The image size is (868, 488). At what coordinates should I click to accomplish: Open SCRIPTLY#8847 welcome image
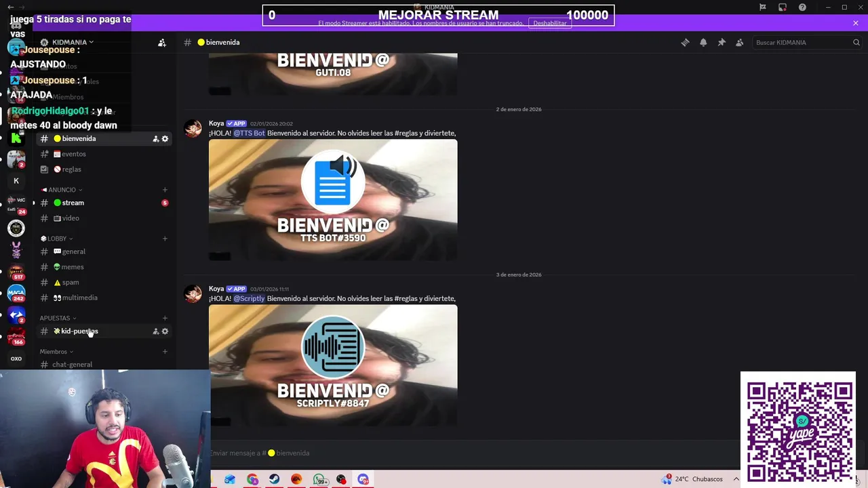pos(333,365)
